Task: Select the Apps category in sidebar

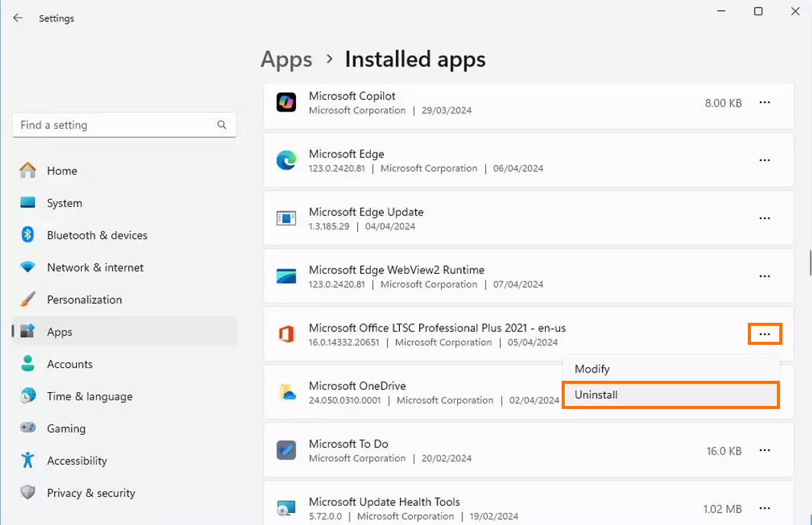Action: coord(124,331)
